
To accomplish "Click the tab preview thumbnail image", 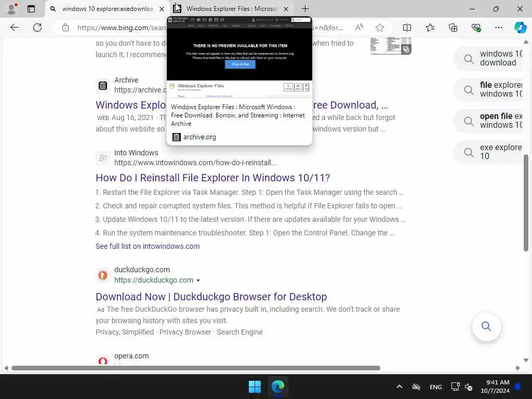I will click(239, 57).
